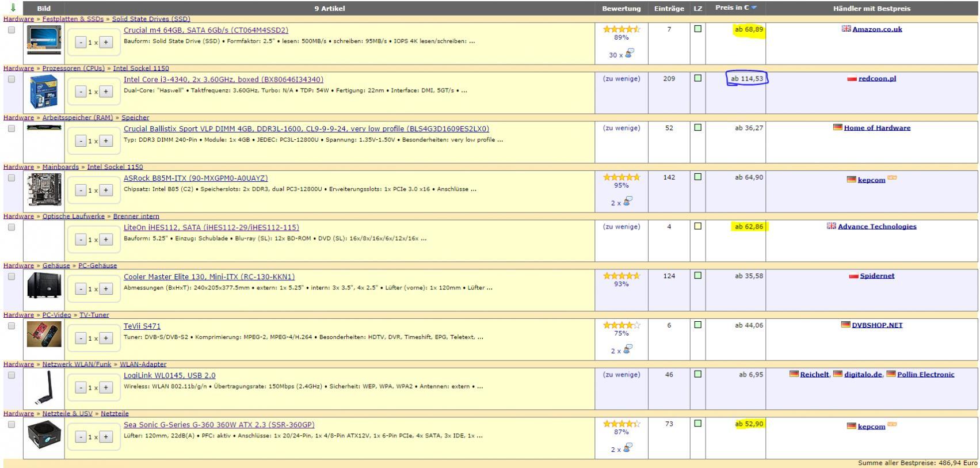
Task: Decrease quantity of ASRock B85M-ITX
Action: [81, 191]
